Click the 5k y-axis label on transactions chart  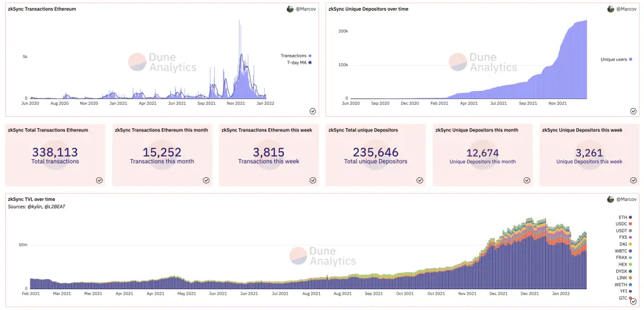(25, 57)
